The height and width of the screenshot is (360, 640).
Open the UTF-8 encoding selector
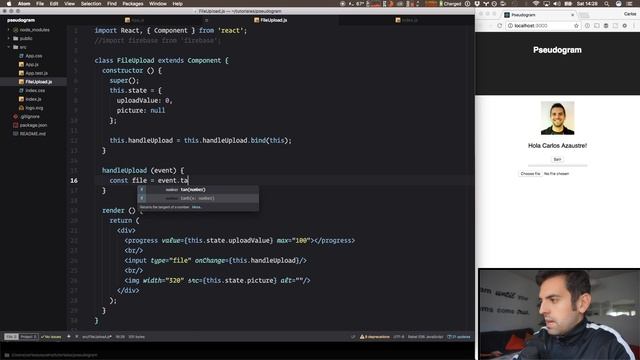click(x=398, y=337)
